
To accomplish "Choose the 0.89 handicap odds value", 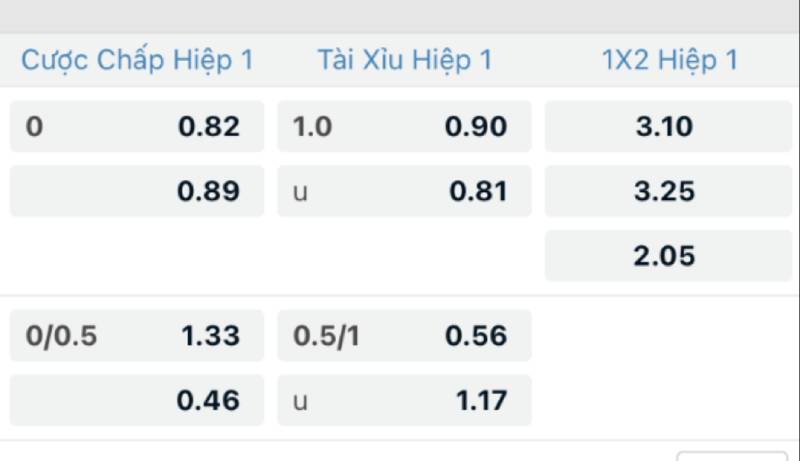I will (x=208, y=191).
